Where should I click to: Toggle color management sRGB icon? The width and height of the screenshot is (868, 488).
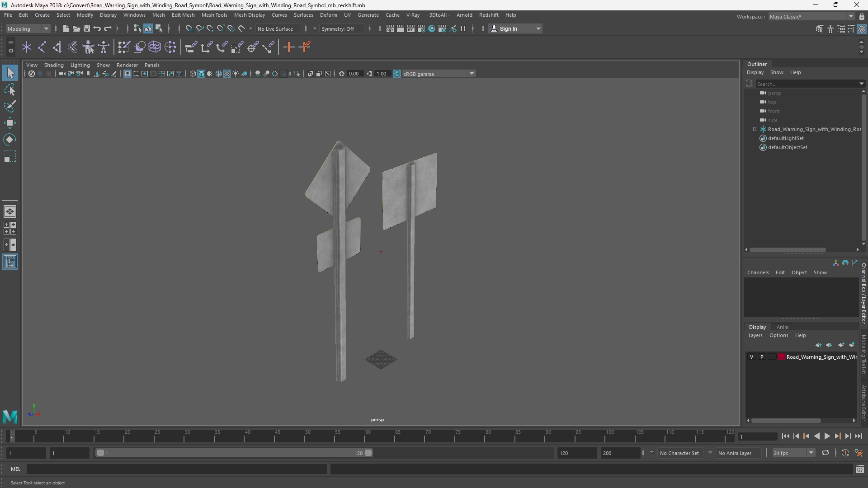[397, 74]
